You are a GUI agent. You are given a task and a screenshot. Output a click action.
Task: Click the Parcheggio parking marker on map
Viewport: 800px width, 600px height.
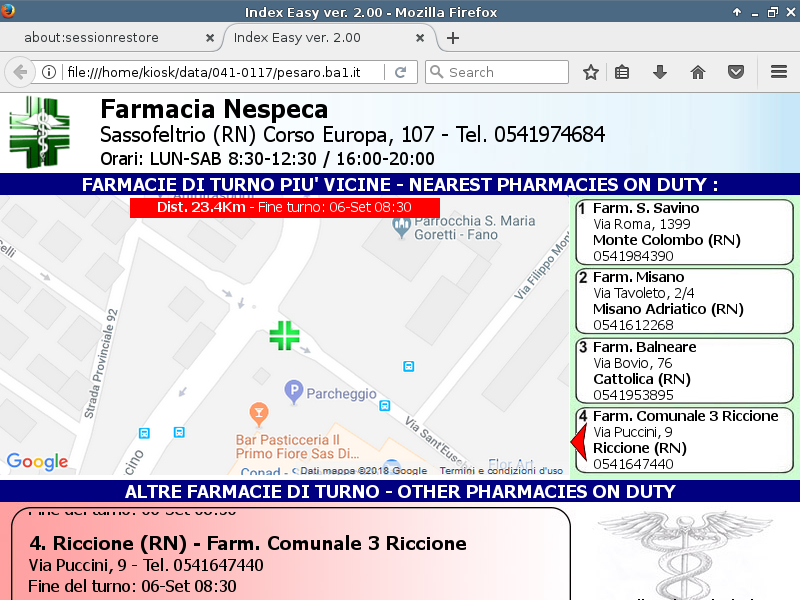(294, 388)
